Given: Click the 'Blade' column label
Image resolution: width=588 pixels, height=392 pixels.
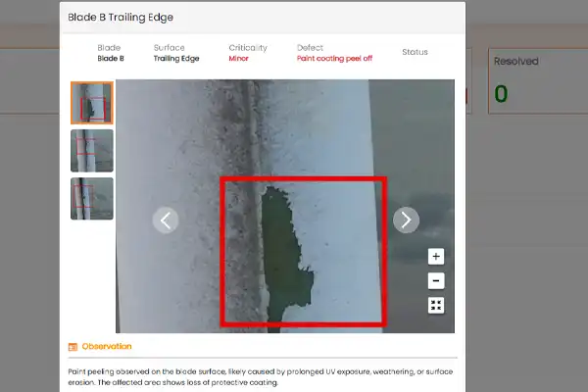Looking at the screenshot, I should (109, 48).
